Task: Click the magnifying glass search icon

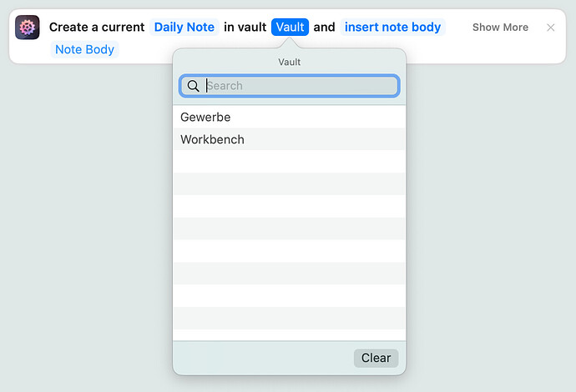Action: click(193, 86)
